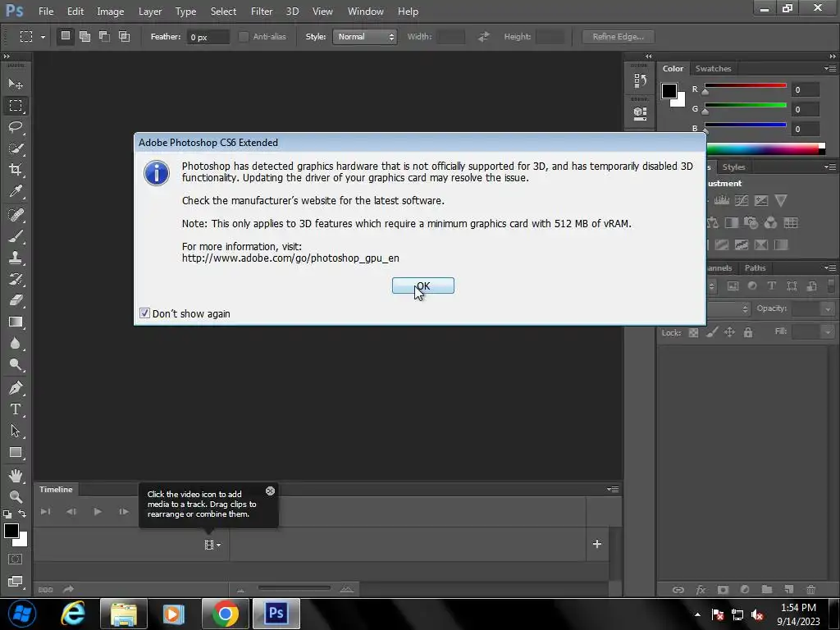Click the Feather input field
840x630 pixels.
tap(208, 37)
